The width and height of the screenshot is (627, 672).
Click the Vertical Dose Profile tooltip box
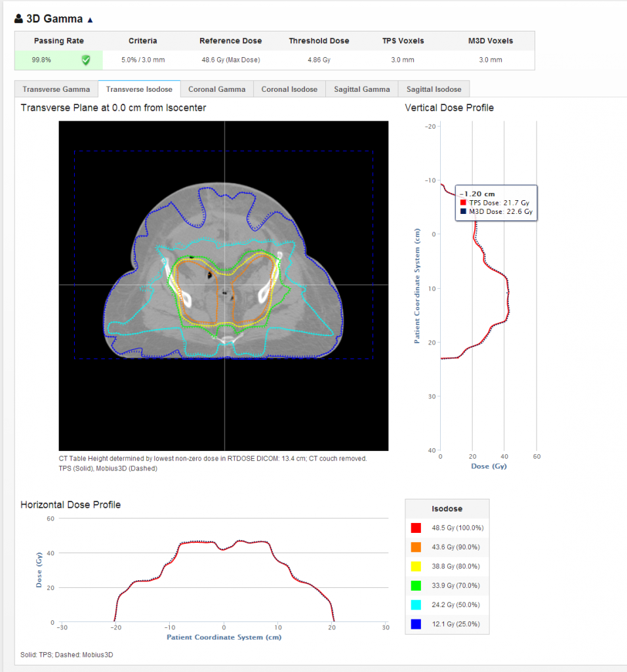click(x=496, y=203)
